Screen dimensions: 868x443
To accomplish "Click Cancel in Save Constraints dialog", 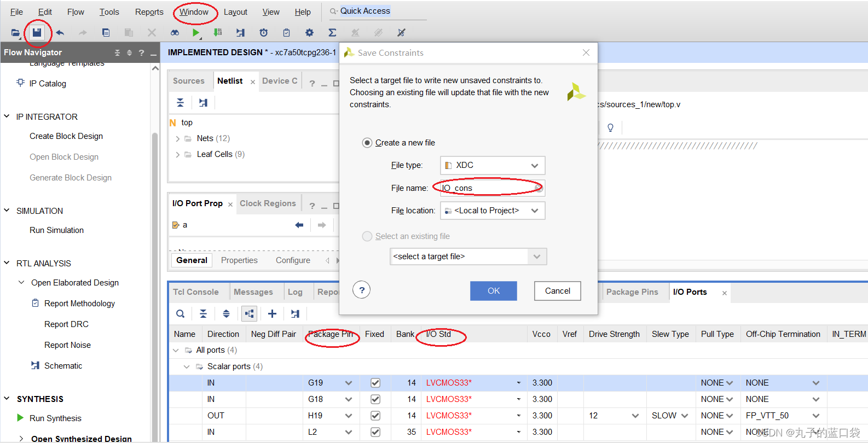I will 558,291.
